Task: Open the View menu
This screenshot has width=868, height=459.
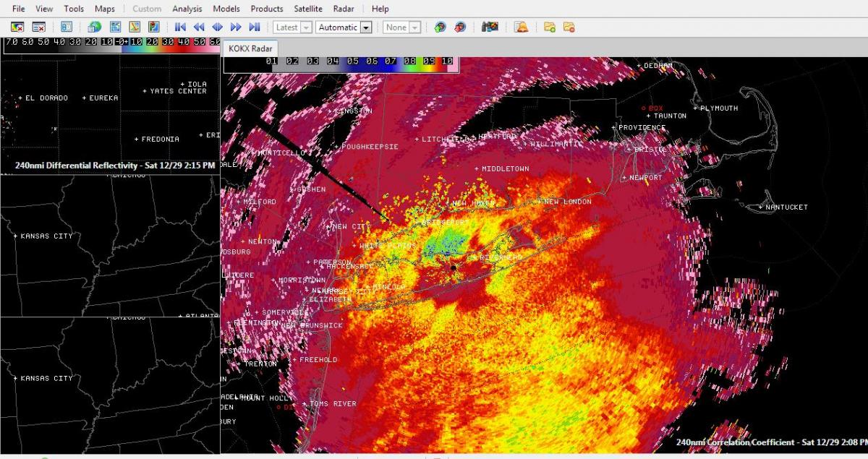Action: [x=44, y=9]
